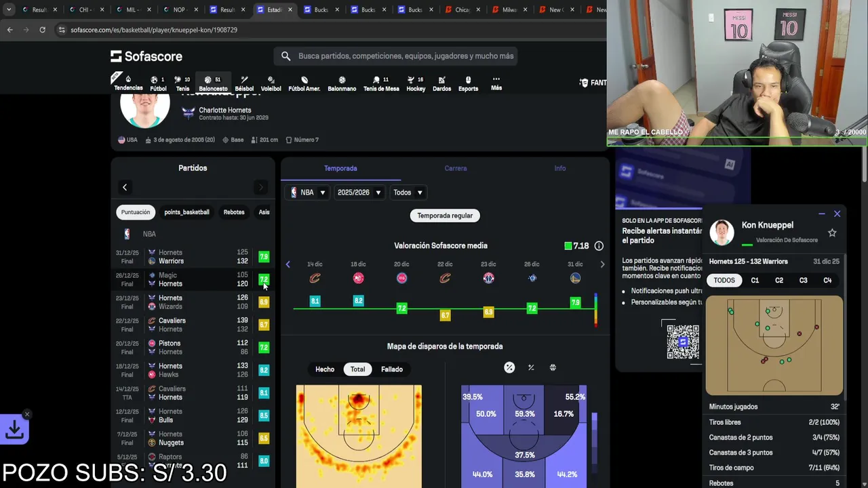Open the Hockey sport category

coord(416,83)
